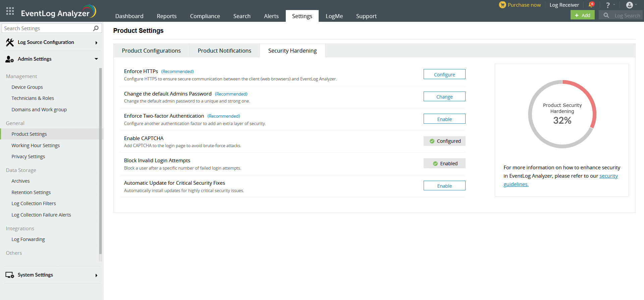Click the Search Settings input field
This screenshot has height=300, width=644.
pyautogui.click(x=47, y=28)
